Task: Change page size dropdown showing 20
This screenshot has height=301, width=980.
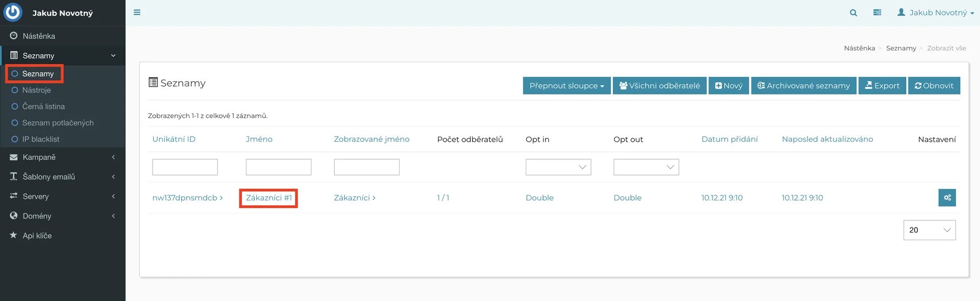Action: (929, 230)
